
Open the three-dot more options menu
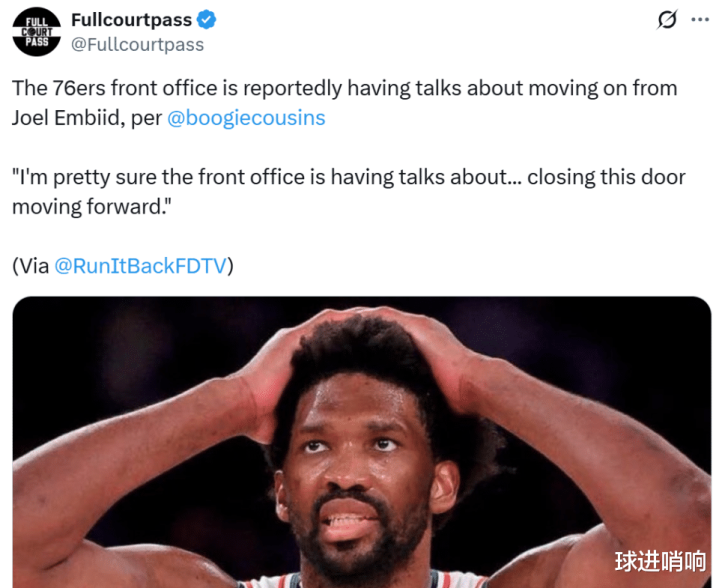[x=700, y=20]
